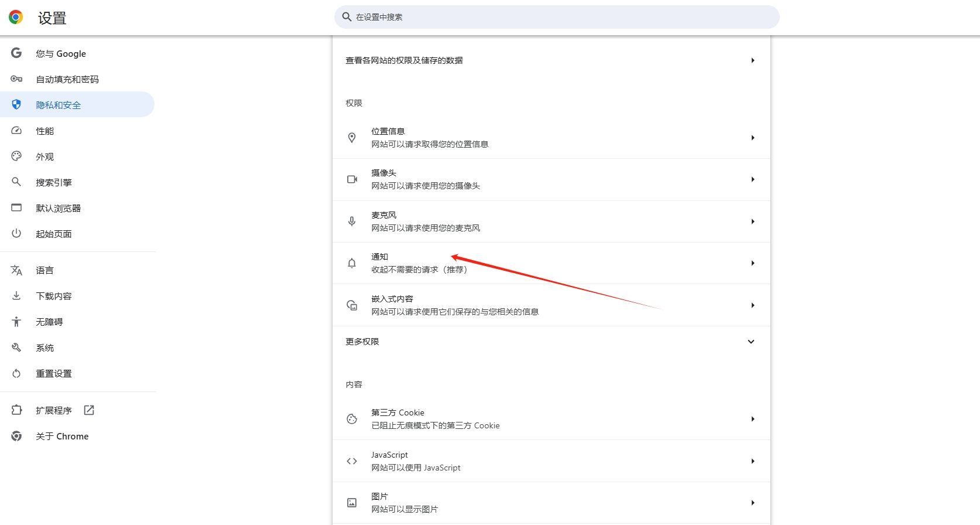
Task: Open JavaScript content settings
Action: point(551,461)
